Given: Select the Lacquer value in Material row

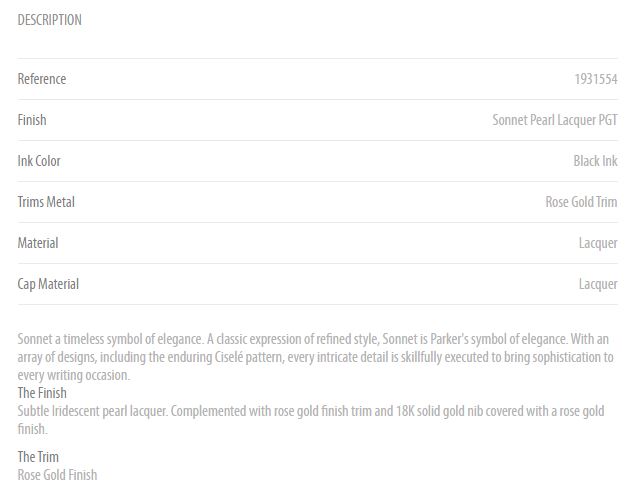Looking at the screenshot, I should pos(598,243).
